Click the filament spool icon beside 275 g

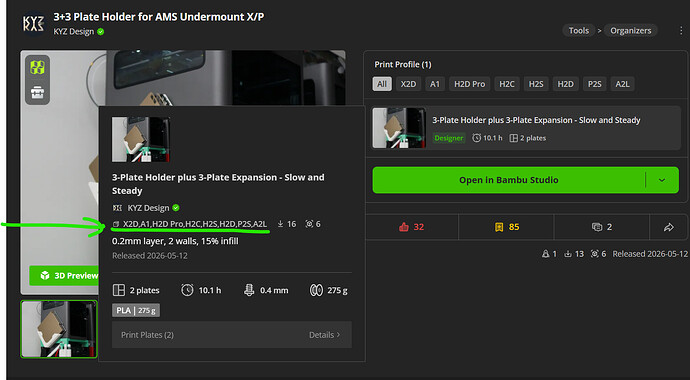(316, 290)
